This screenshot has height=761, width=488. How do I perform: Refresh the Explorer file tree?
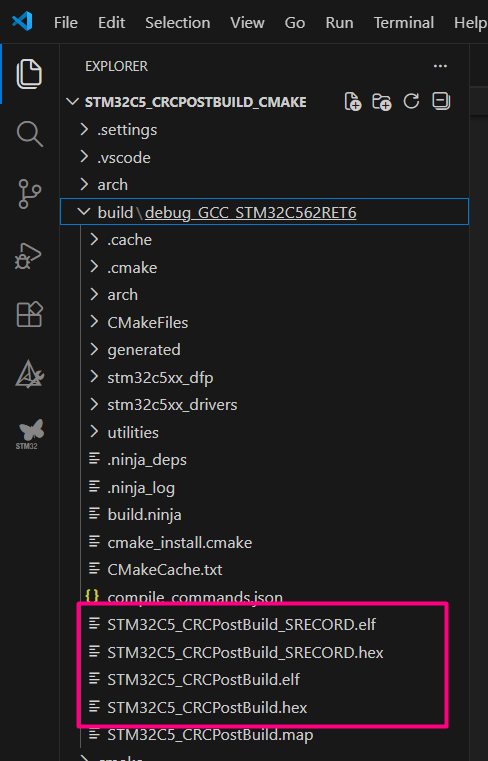point(411,101)
